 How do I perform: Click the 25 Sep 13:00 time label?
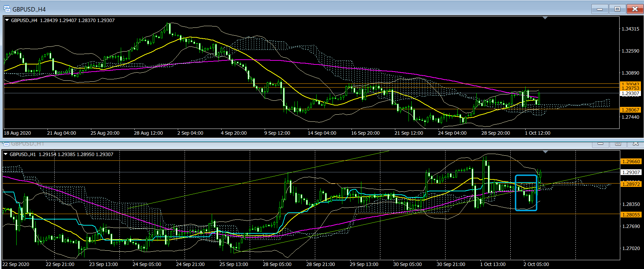[x=234, y=264]
